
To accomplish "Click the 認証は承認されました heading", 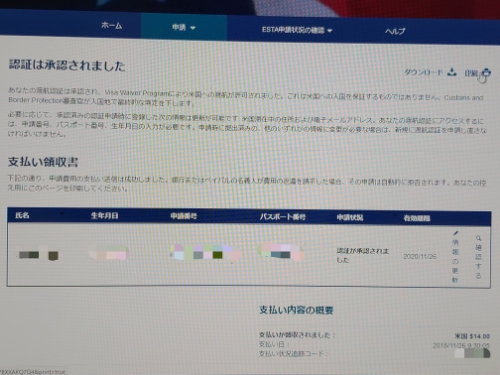I will tap(67, 65).
